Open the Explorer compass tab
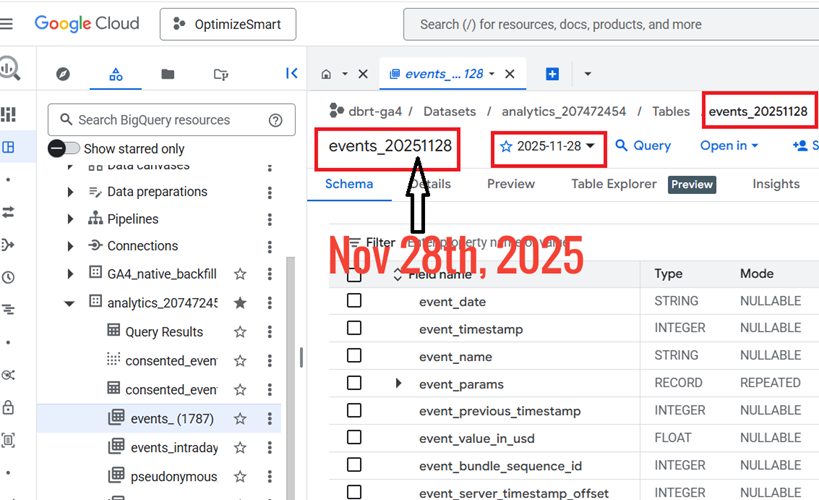Image resolution: width=819 pixels, height=500 pixels. coord(63,74)
